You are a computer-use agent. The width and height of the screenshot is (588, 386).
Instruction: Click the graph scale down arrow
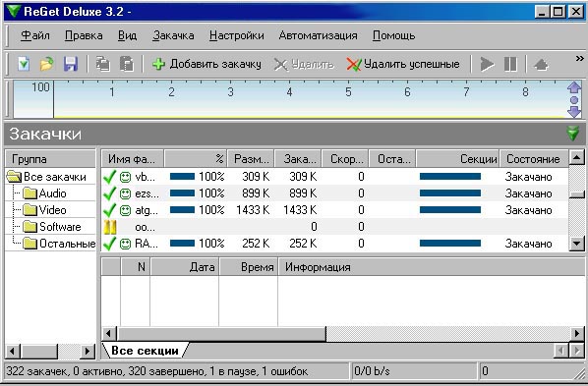tap(574, 111)
